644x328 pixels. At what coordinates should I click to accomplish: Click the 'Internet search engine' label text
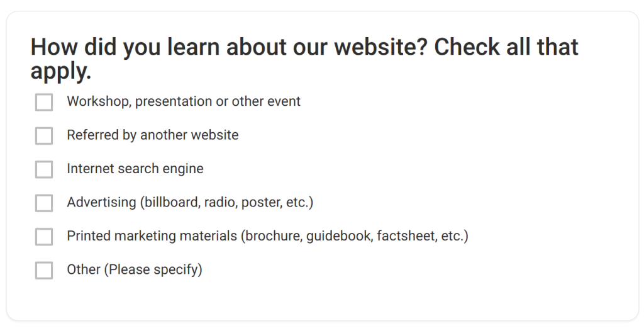pyautogui.click(x=135, y=169)
